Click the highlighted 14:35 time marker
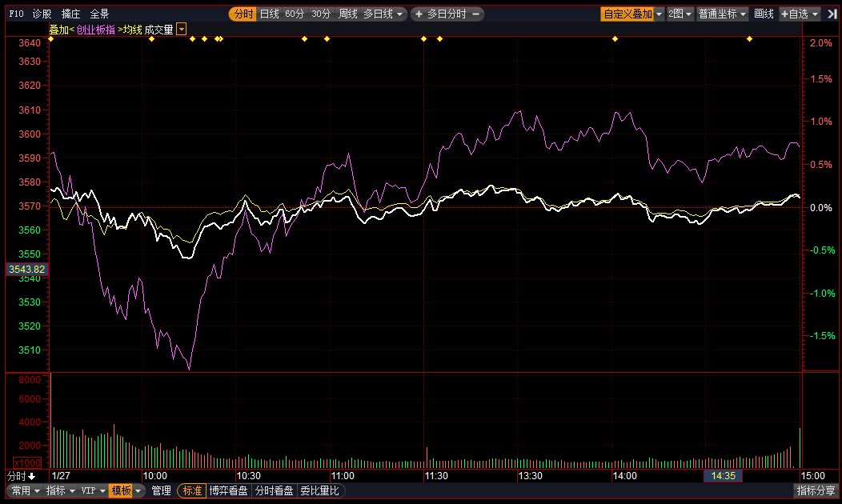Viewport: 842px width, 504px height. coord(724,476)
